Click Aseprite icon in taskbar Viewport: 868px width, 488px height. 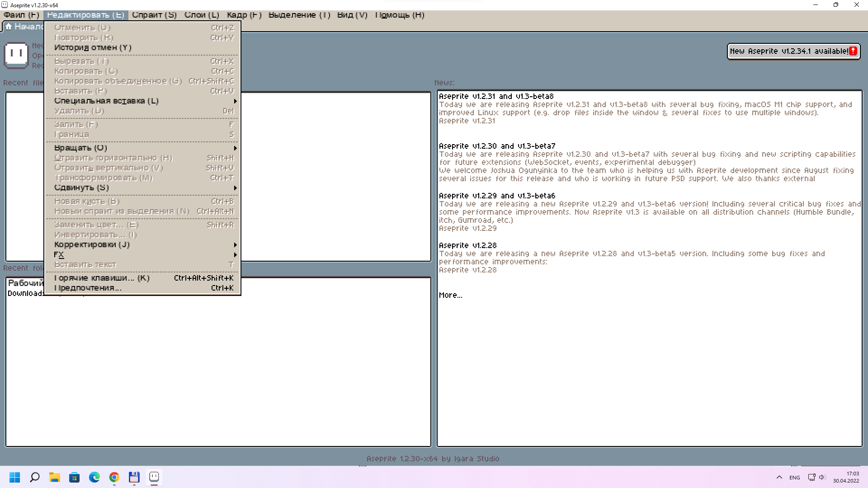tap(154, 477)
